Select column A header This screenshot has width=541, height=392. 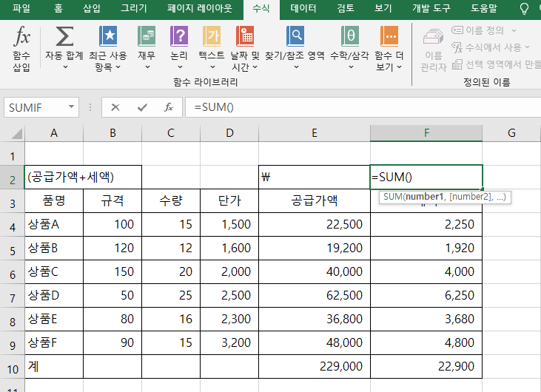54,133
